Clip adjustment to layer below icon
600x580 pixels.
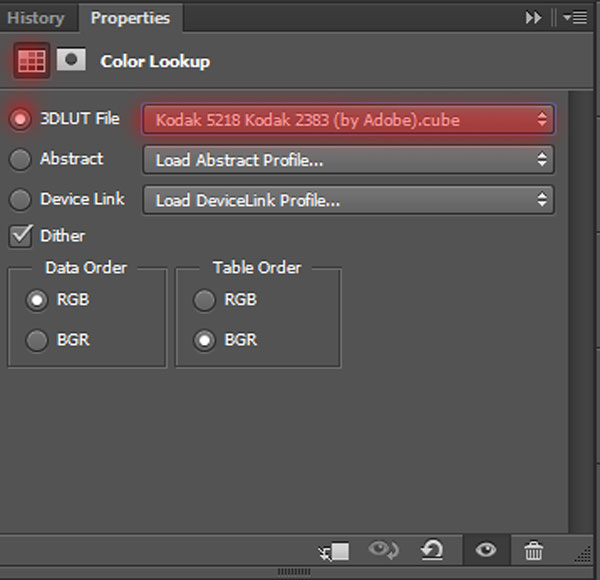pos(334,551)
